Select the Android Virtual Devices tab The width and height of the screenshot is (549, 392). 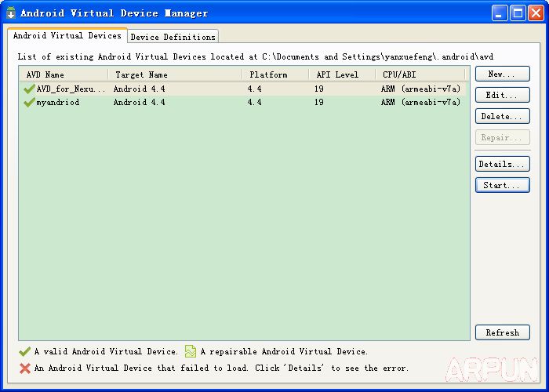(67, 35)
